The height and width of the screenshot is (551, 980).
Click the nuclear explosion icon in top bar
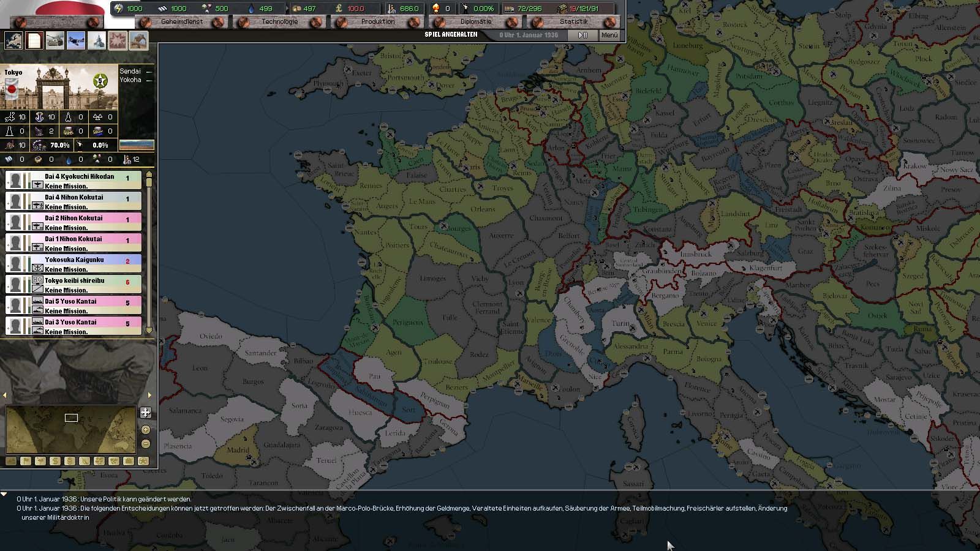435,9
